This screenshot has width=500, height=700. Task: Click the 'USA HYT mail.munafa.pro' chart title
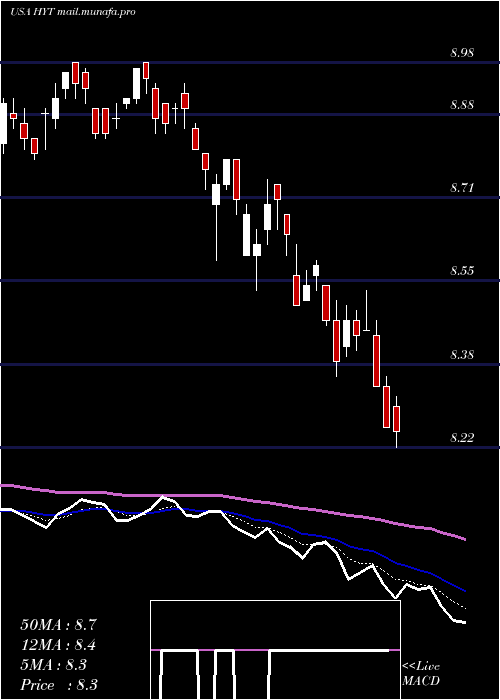(73, 12)
